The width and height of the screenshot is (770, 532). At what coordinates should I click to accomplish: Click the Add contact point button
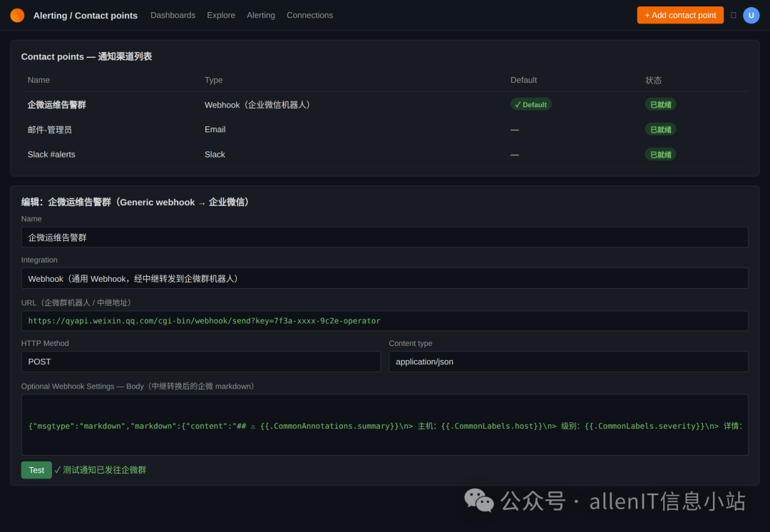680,15
